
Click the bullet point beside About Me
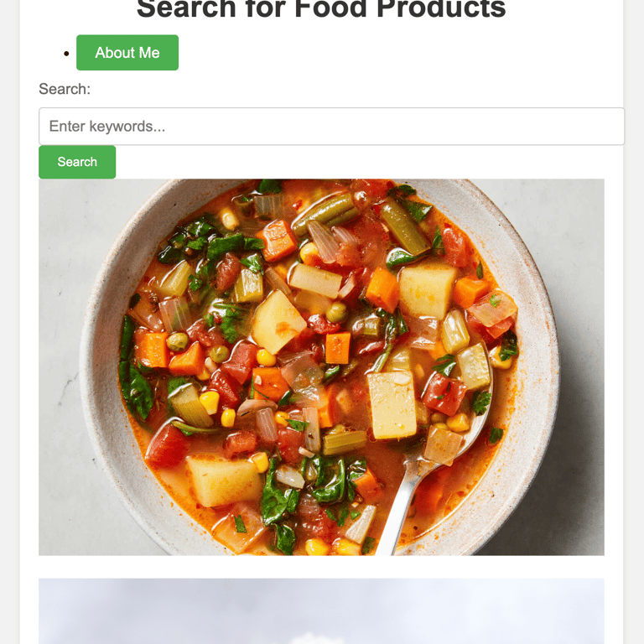pos(66,54)
